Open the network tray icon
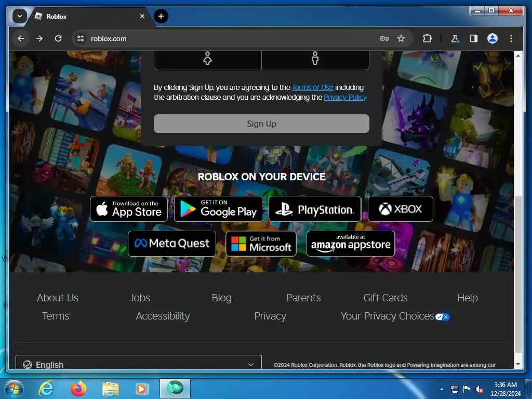The height and width of the screenshot is (399, 532). click(454, 389)
